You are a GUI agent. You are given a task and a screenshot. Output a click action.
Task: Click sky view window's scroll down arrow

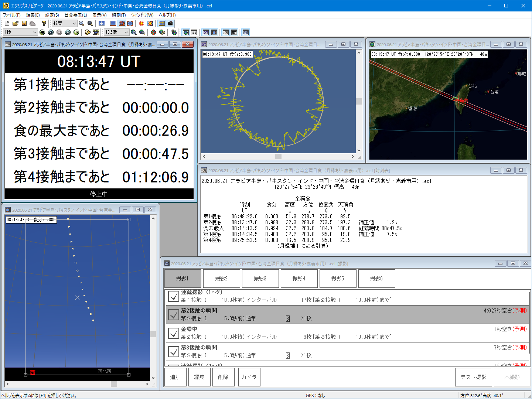pos(153,378)
